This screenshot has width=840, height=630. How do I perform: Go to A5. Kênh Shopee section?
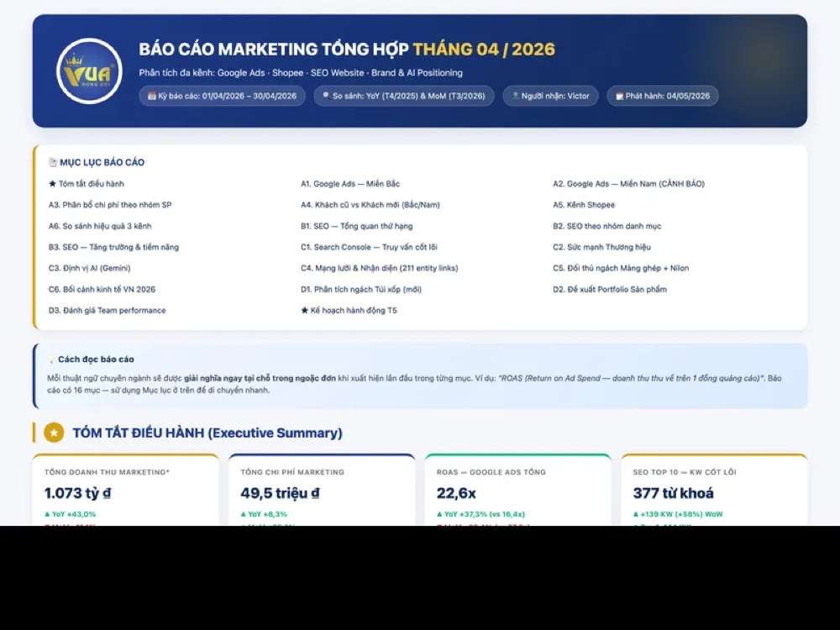tap(584, 205)
